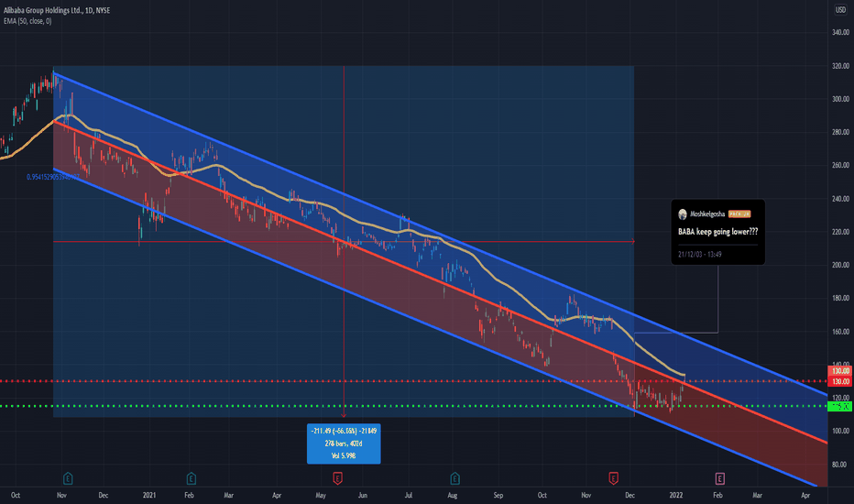Click the pink upcoming earnings E marker Feb 2022
This screenshot has width=854, height=504.
(719, 478)
